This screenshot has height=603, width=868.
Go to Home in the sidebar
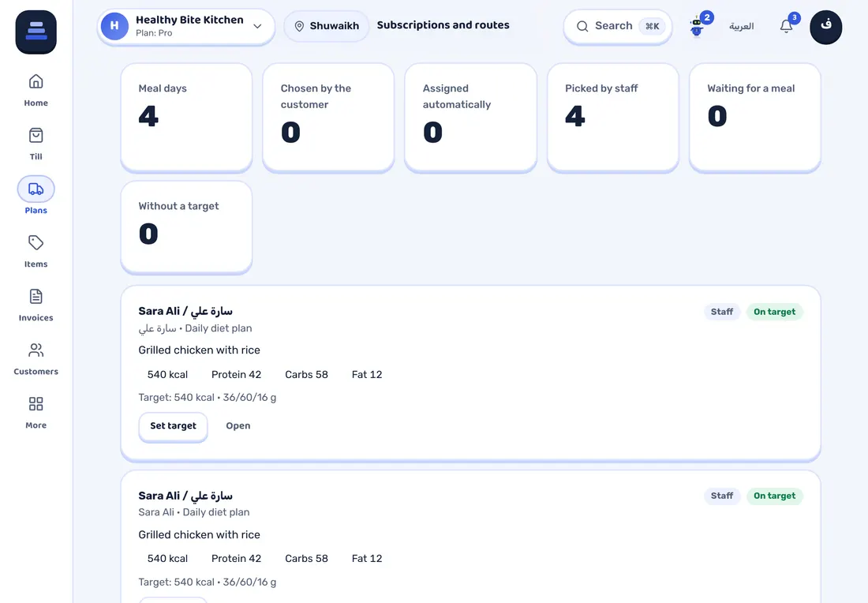click(36, 90)
